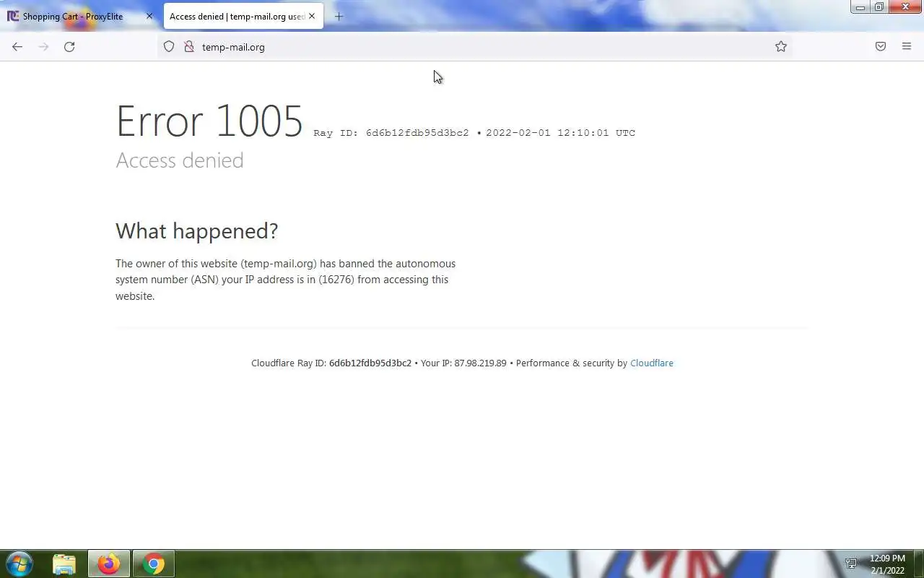This screenshot has height=578, width=924.
Task: Close the Access denied tab
Action: click(x=312, y=16)
